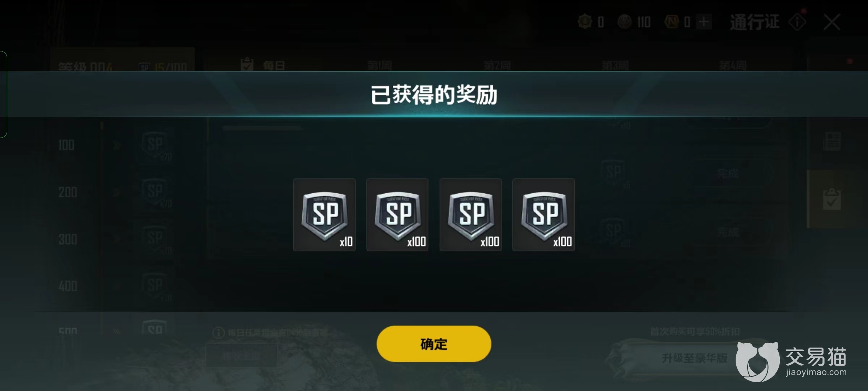The image size is (868, 391).
Task: Open the list sidebar icon on right
Action: tap(832, 142)
